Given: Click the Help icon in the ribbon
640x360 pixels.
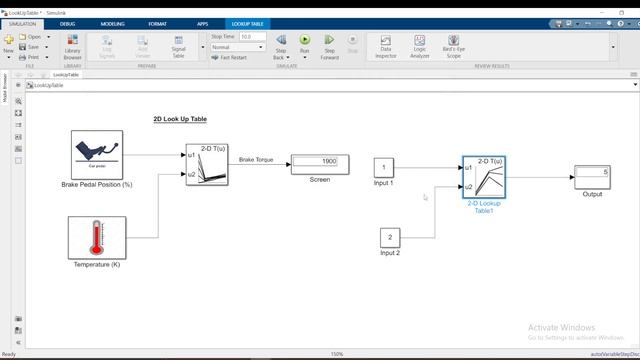Looking at the screenshot, I should click(620, 24).
